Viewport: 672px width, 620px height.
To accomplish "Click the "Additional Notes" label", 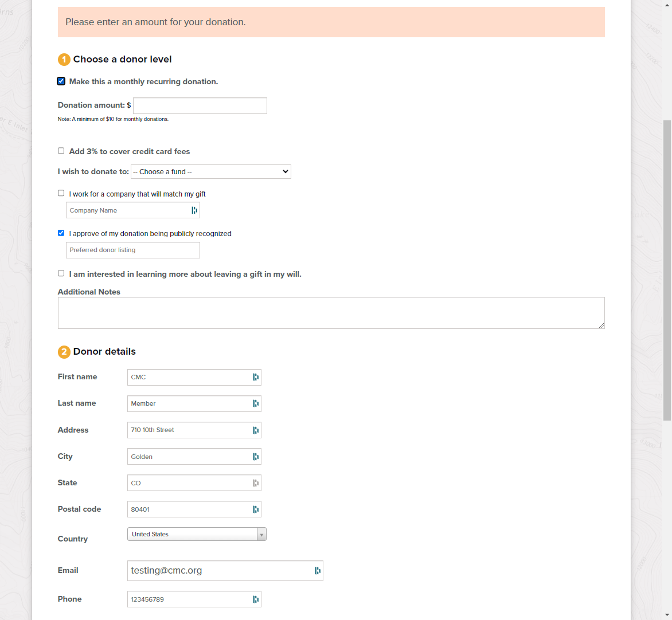I will point(89,292).
